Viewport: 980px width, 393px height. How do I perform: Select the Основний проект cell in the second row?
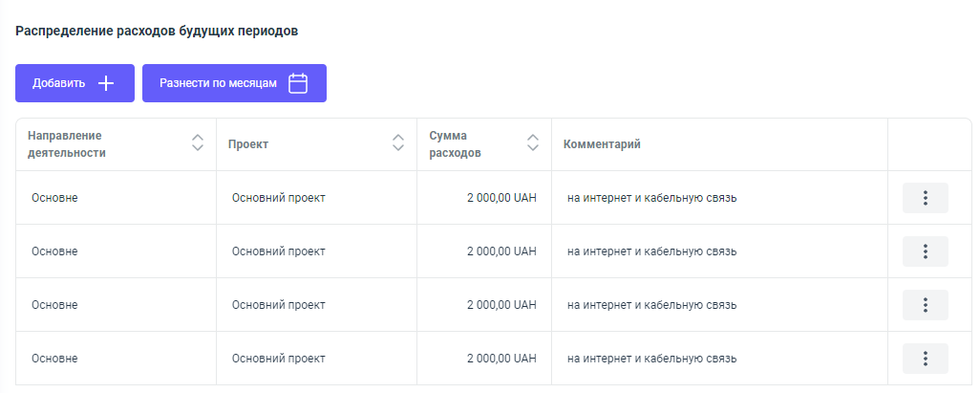tap(278, 251)
